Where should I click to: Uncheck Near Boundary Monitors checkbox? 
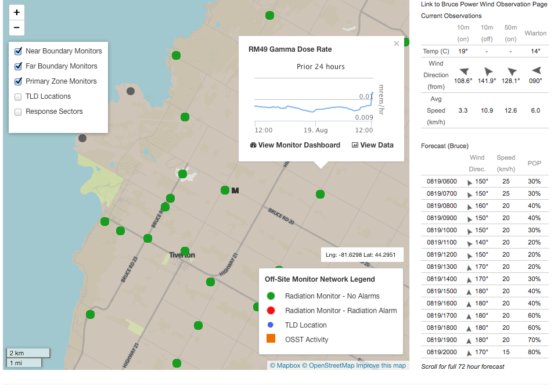(18, 51)
